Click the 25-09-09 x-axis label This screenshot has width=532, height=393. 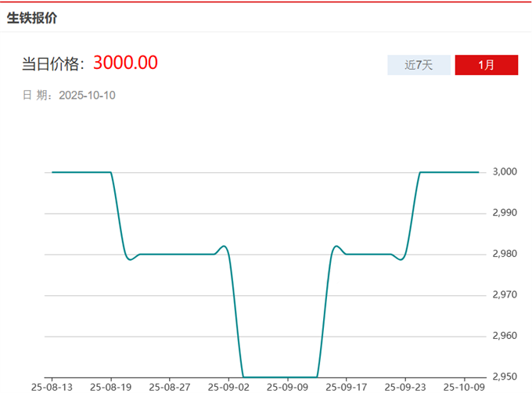click(x=287, y=387)
